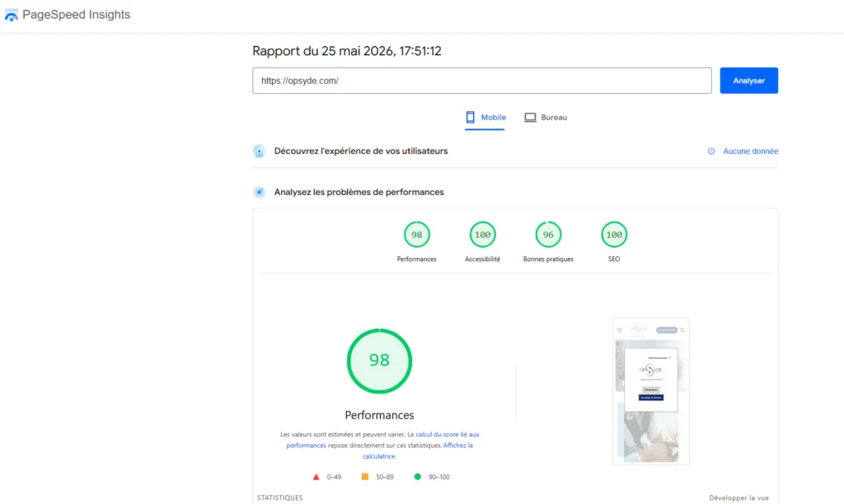Click the large 98 Performances gauge
Screen dimensions: 844x504
click(x=379, y=361)
